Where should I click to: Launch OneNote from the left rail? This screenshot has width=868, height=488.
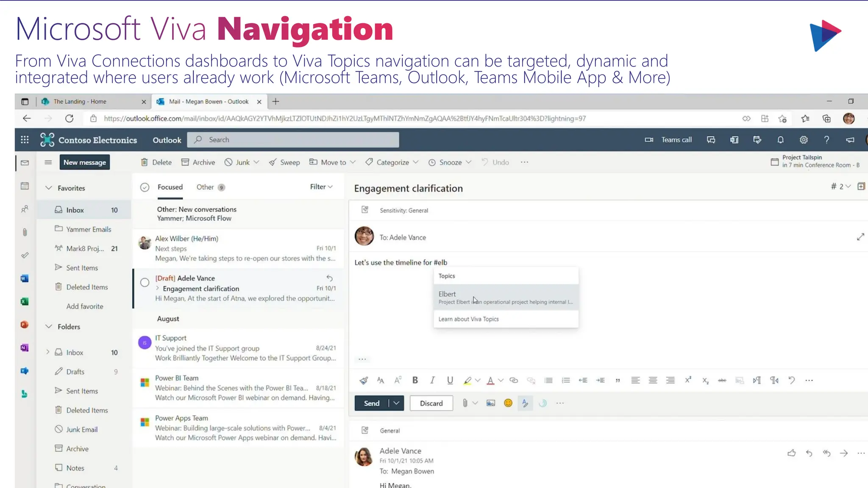25,348
